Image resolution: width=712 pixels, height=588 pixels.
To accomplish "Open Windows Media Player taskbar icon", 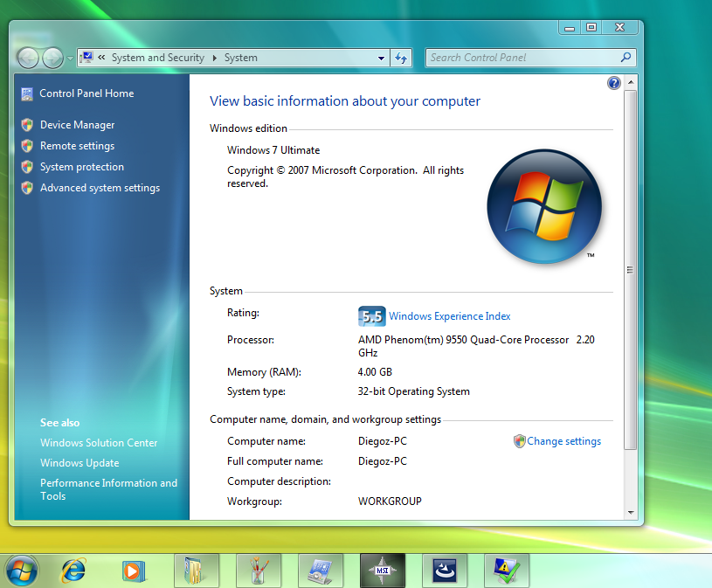I will 132,570.
